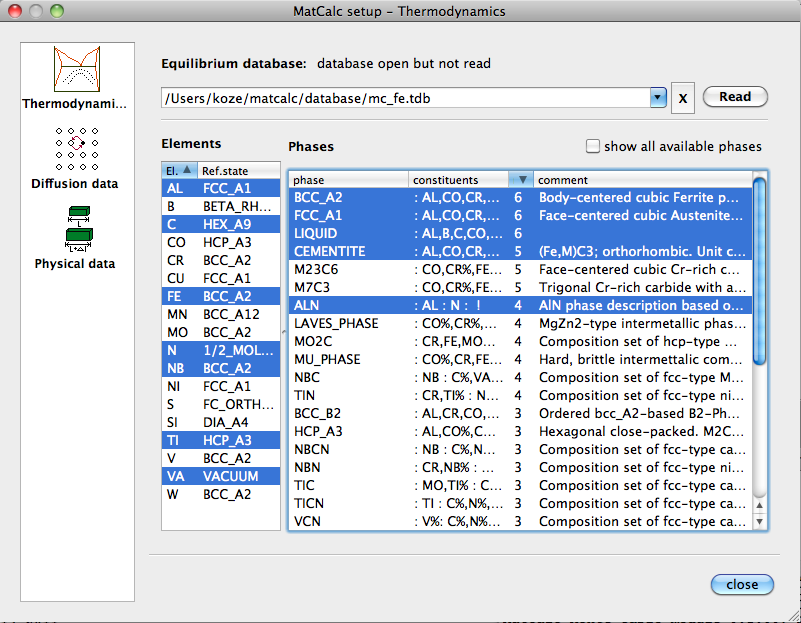Sort by the count column arrow
The width and height of the screenshot is (801, 623).
pos(520,180)
